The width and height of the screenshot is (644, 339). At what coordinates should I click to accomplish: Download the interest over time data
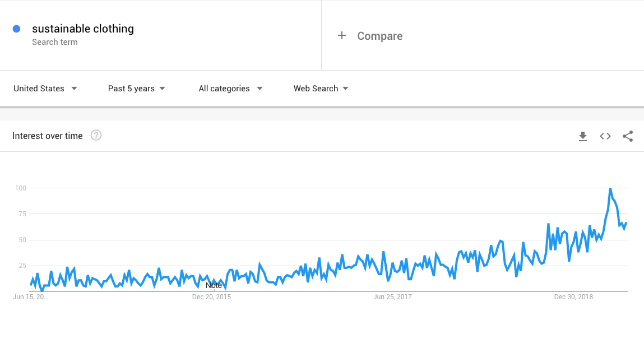tap(583, 136)
